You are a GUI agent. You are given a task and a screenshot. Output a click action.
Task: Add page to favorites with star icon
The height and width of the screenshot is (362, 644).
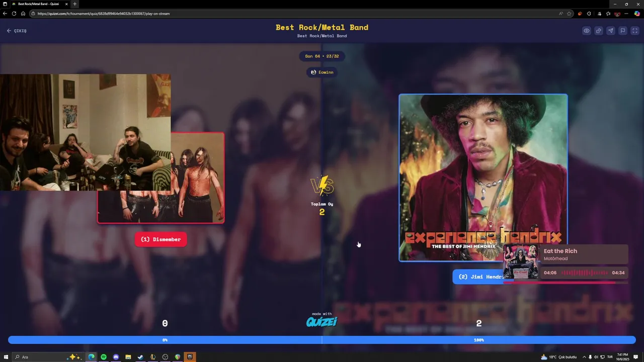click(x=569, y=14)
